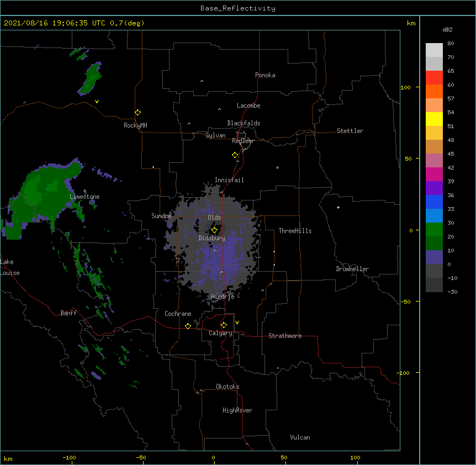
Task: Click the asterisk marker east of Innisfail
Action: (277, 167)
